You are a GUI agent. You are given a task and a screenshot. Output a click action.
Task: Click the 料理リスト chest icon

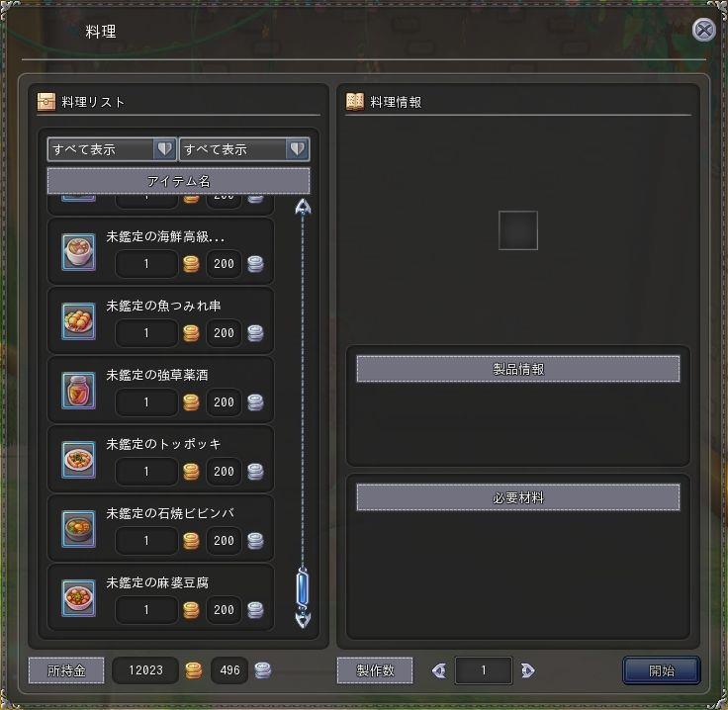(45, 102)
